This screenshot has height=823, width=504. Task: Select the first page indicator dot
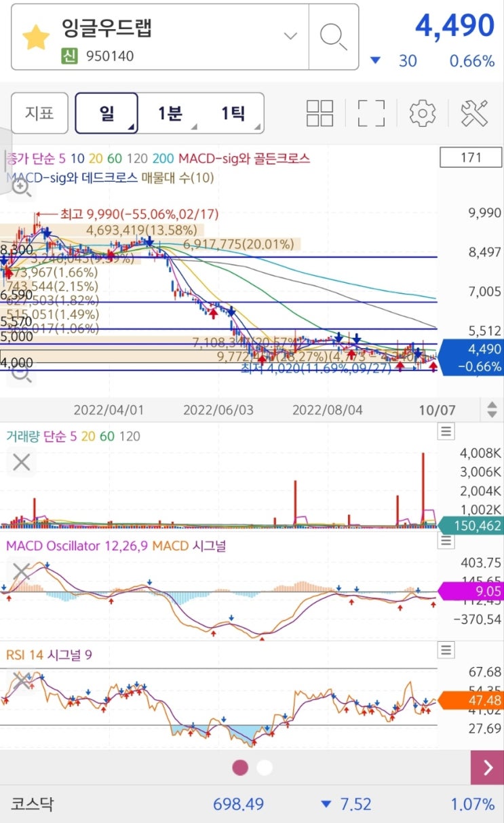coord(240,767)
